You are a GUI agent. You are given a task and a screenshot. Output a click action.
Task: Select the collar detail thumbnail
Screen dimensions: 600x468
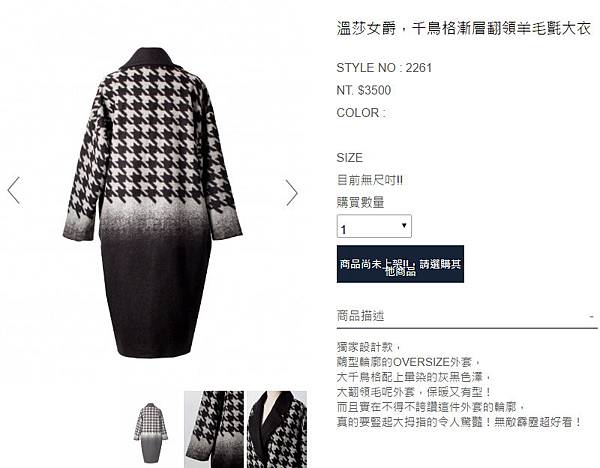point(277,429)
